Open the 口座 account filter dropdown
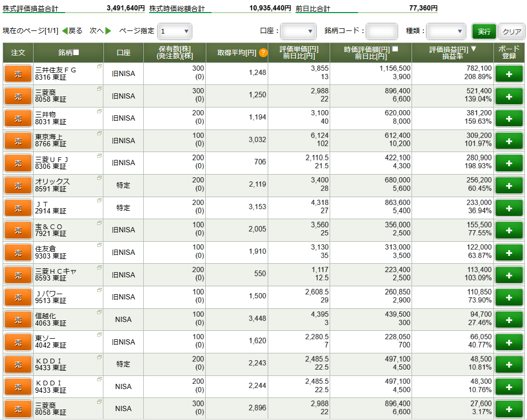Image resolution: width=527 pixels, height=420 pixels. tap(298, 31)
